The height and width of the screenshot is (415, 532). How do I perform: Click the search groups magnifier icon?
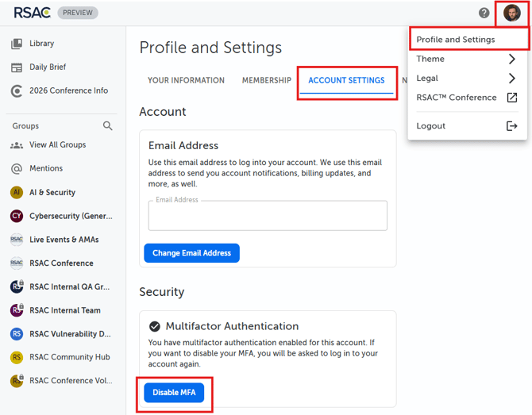coord(108,125)
